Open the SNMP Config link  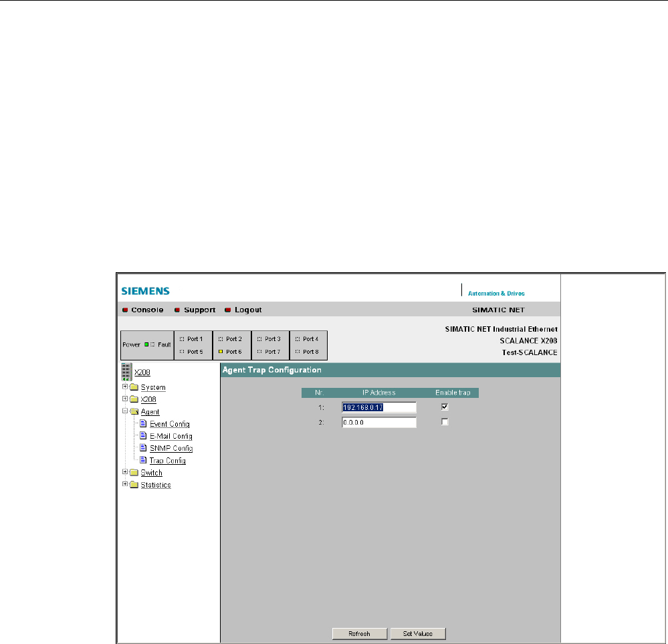tap(171, 448)
